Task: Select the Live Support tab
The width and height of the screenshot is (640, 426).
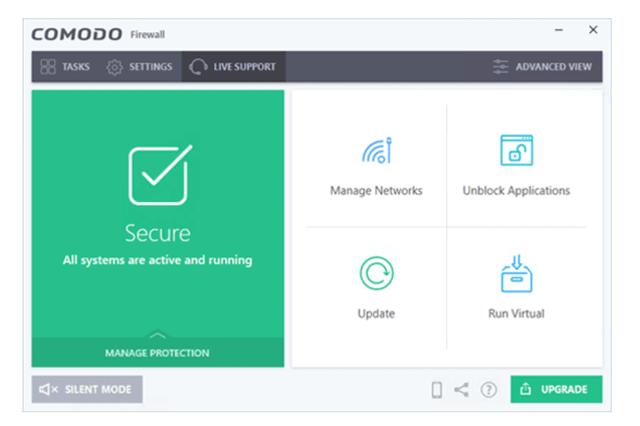Action: coord(233,67)
